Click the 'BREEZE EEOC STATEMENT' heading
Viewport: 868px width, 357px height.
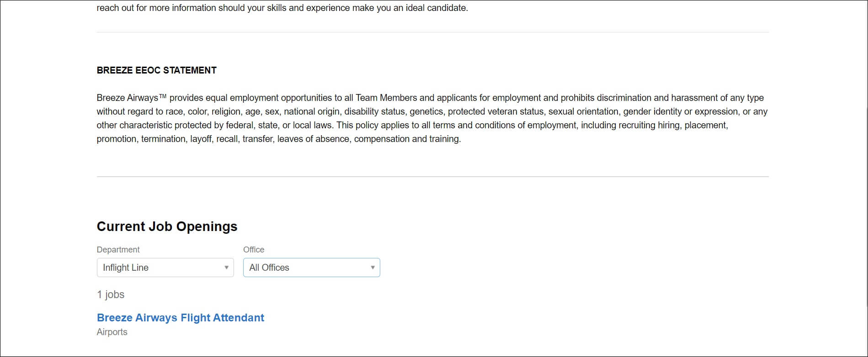(156, 70)
